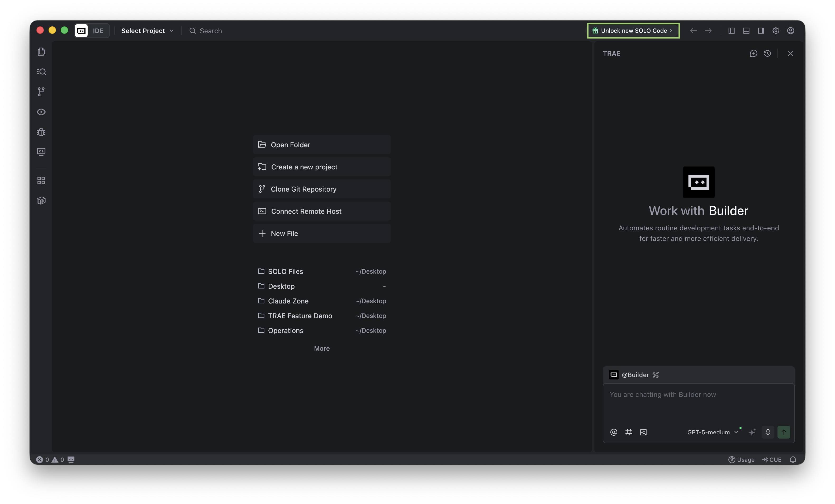Open the Search panel in sidebar
Image resolution: width=835 pixels, height=504 pixels.
[x=41, y=72]
